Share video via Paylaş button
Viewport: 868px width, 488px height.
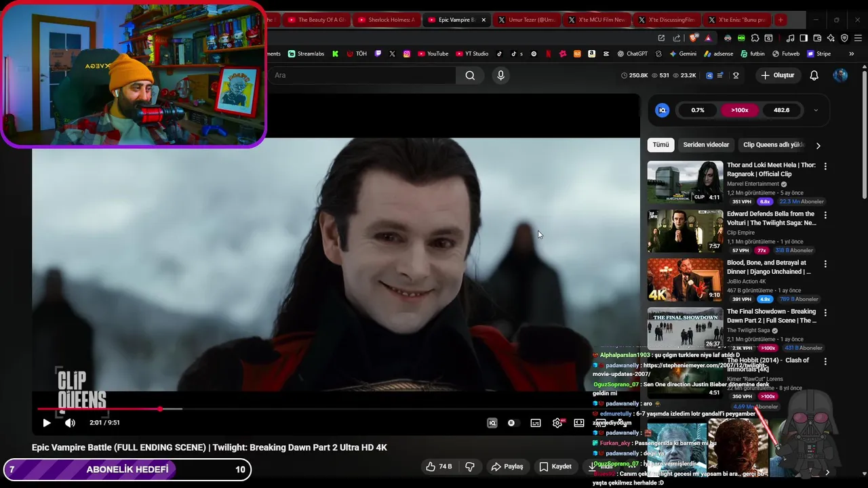click(x=507, y=466)
